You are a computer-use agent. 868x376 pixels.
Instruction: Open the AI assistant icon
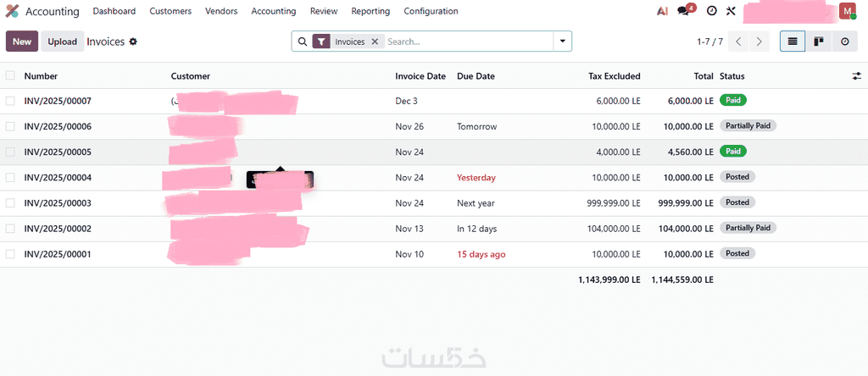click(x=663, y=11)
